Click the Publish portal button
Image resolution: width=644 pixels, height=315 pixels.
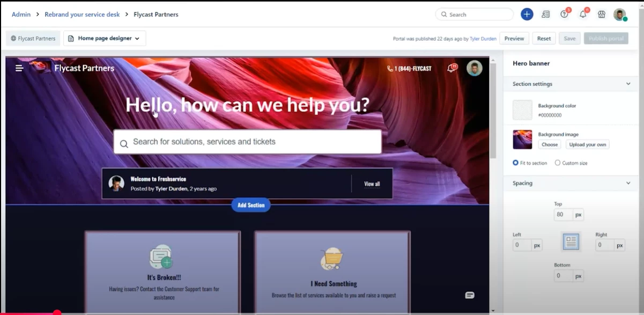pyautogui.click(x=606, y=39)
